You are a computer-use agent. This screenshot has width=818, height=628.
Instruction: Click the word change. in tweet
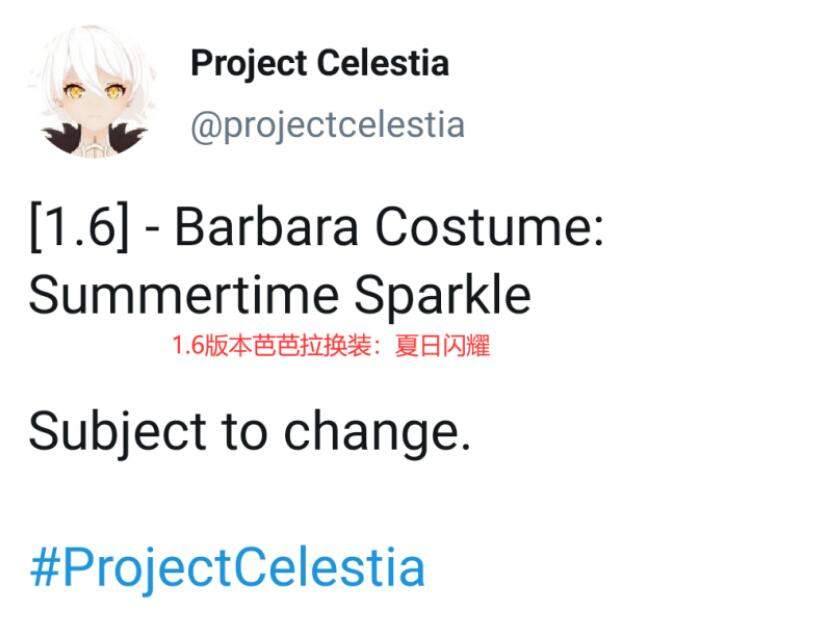377,433
